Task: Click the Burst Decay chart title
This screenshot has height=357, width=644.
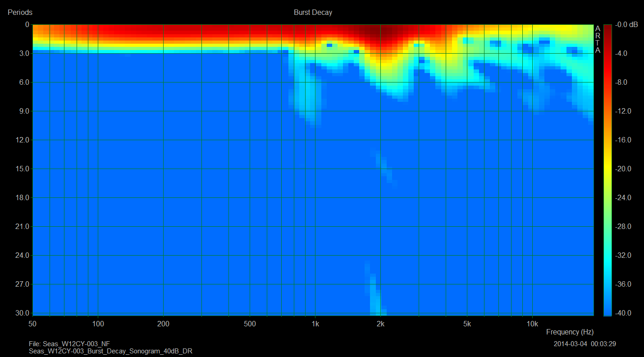Action: point(313,13)
